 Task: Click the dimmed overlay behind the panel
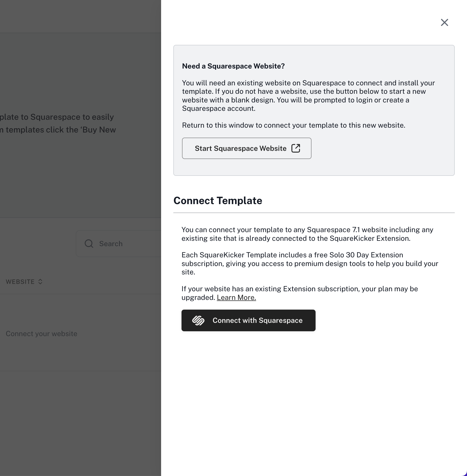81,178
